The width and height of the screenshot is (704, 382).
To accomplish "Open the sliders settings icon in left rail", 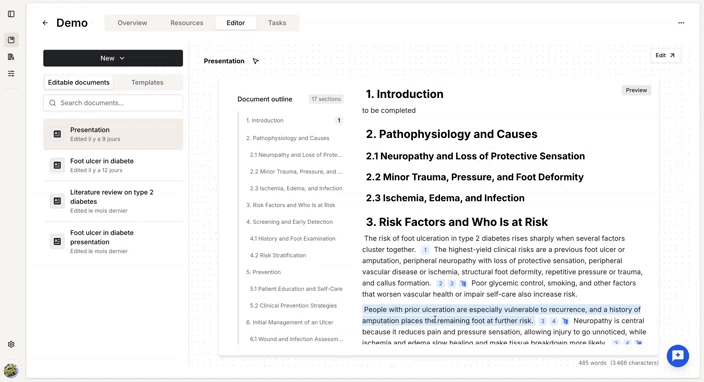I will tap(11, 74).
